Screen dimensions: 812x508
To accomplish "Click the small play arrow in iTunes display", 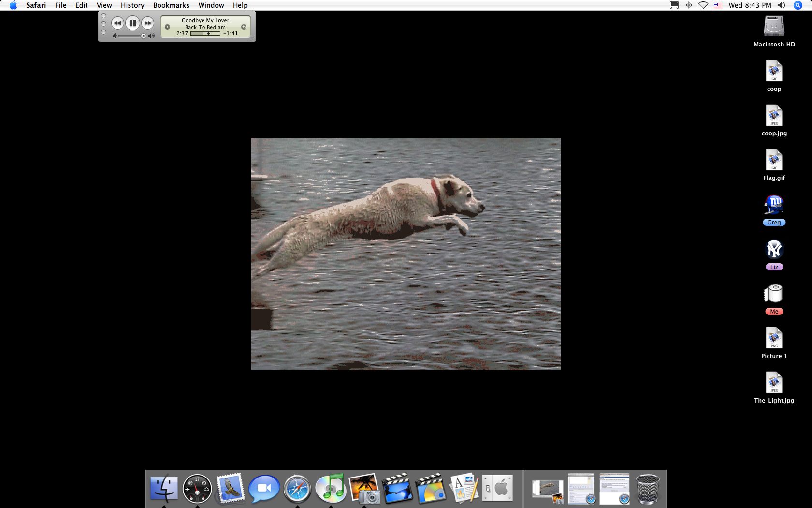I will (x=168, y=27).
